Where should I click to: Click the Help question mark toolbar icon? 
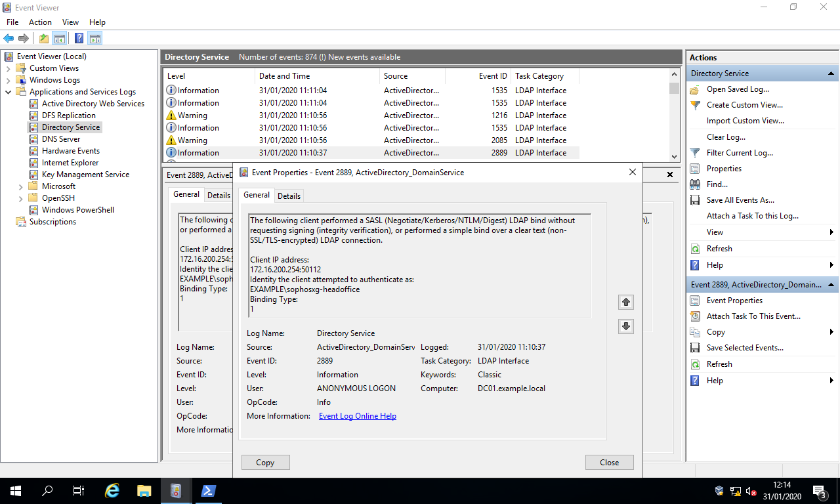pos(78,38)
